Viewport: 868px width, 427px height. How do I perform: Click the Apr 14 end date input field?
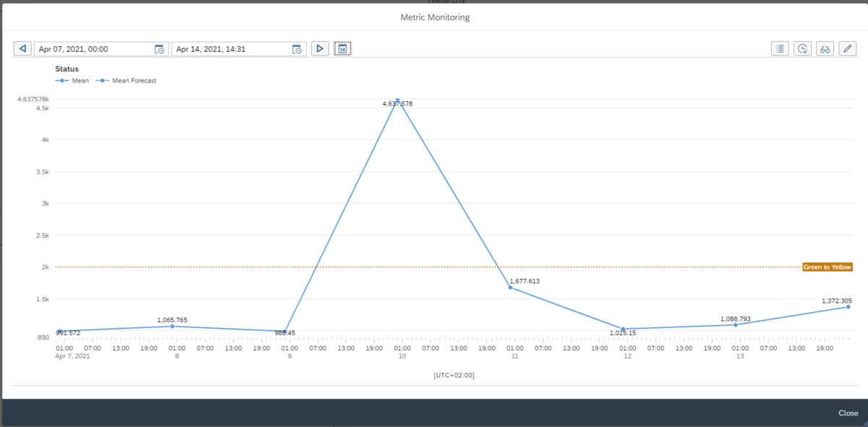(231, 48)
